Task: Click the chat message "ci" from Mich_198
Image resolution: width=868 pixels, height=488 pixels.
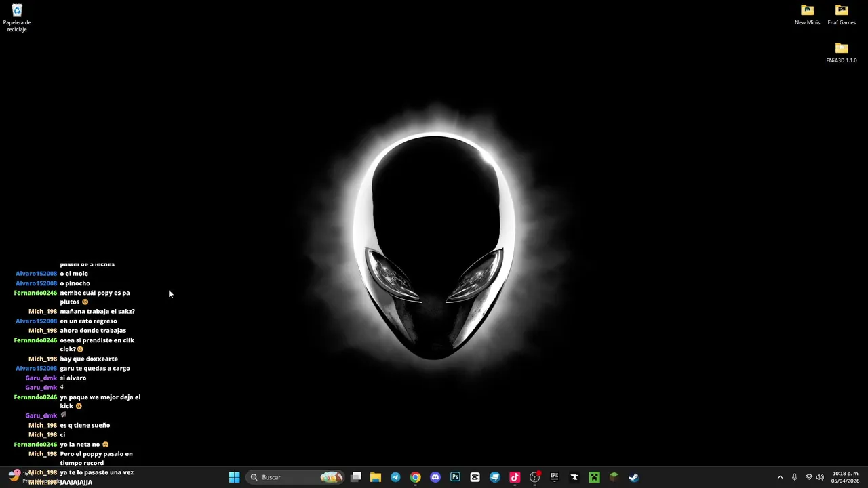Action: pos(62,435)
